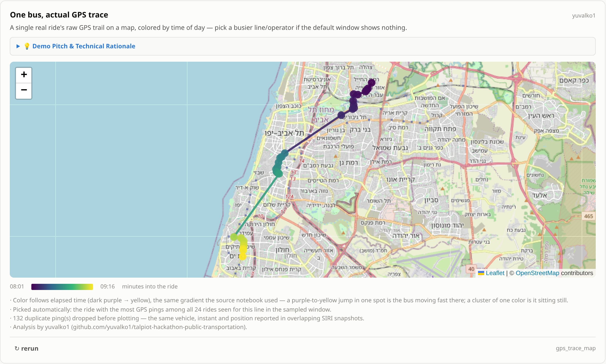Click the 40 road shield on map
The width and height of the screenshot is (606, 364).
[x=471, y=269]
